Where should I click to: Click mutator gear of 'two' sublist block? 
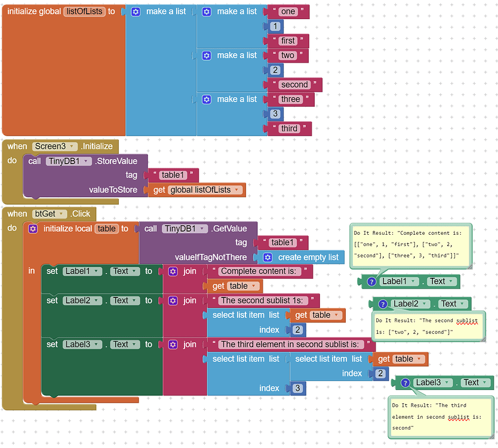207,56
